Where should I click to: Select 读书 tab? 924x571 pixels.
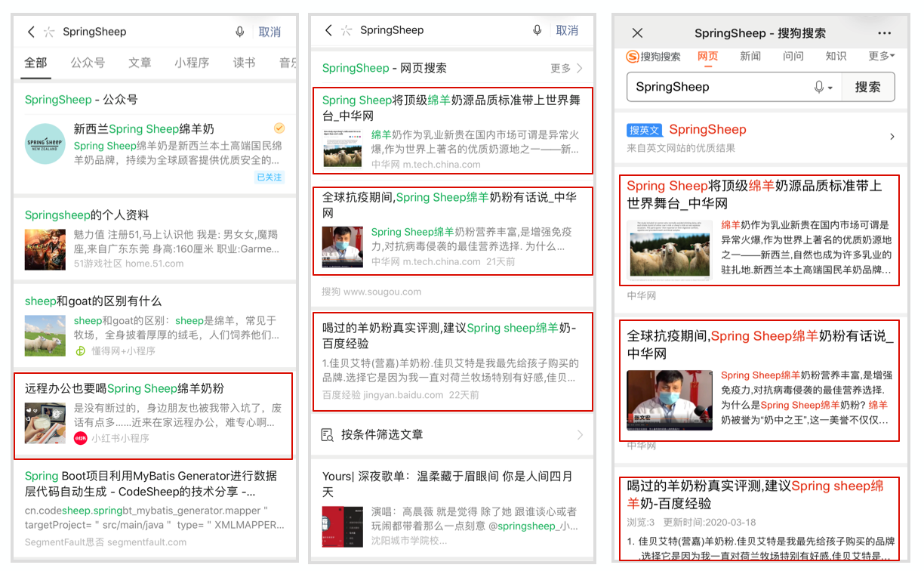(244, 63)
